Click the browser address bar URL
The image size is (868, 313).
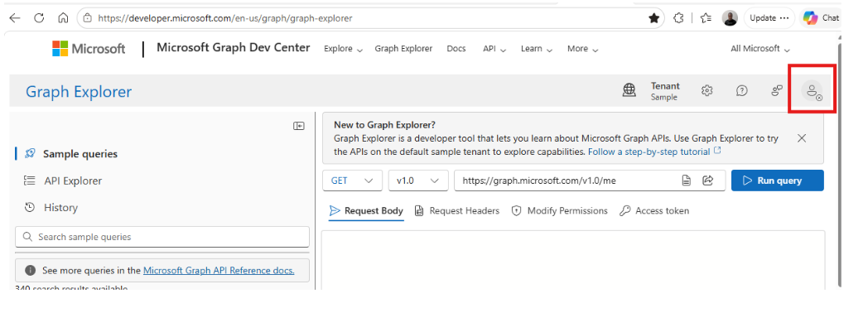(224, 18)
